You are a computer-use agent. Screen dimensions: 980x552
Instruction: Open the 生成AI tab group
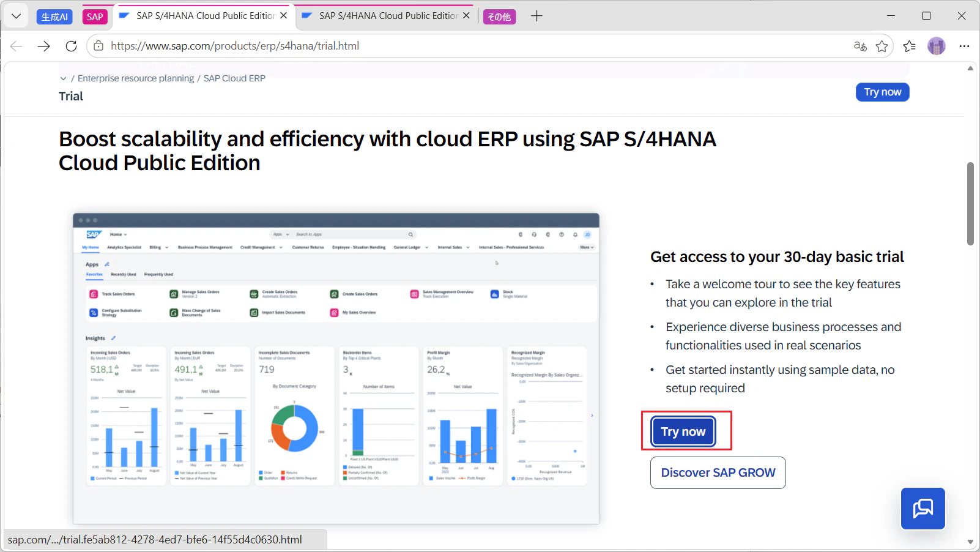54,17
